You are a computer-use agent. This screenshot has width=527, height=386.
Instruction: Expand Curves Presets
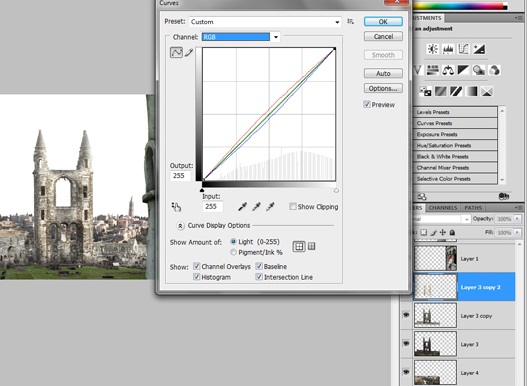pyautogui.click(x=455, y=123)
